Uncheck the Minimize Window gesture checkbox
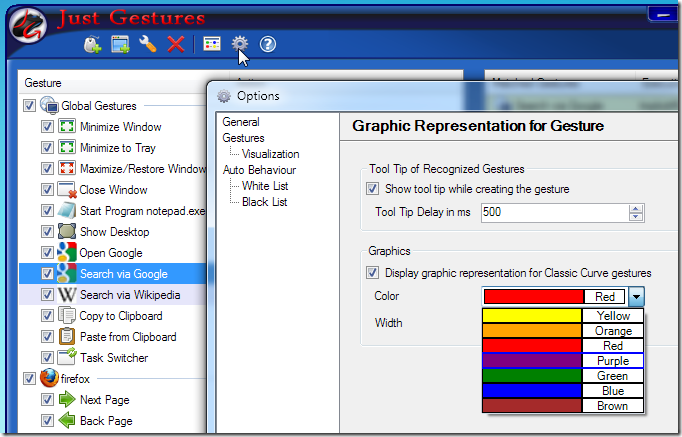 tap(47, 127)
